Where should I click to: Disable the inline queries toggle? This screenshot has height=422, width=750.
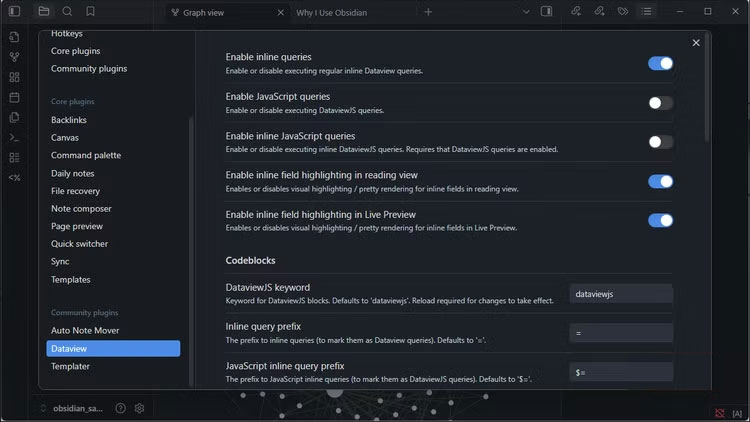pyautogui.click(x=660, y=63)
